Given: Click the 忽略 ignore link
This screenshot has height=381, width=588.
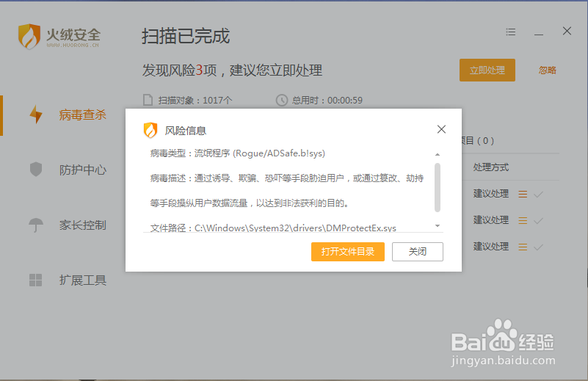Looking at the screenshot, I should pyautogui.click(x=548, y=70).
